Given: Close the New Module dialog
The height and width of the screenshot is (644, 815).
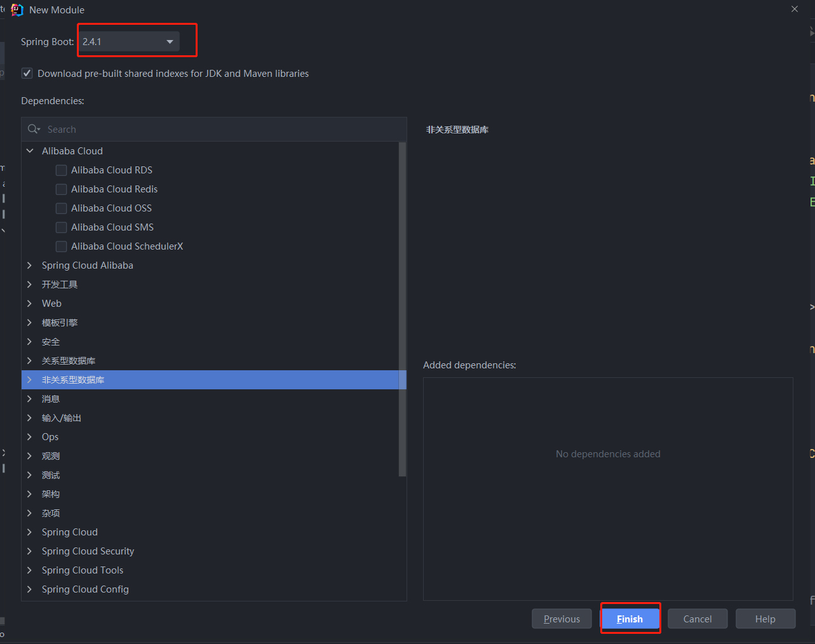Looking at the screenshot, I should 795,9.
